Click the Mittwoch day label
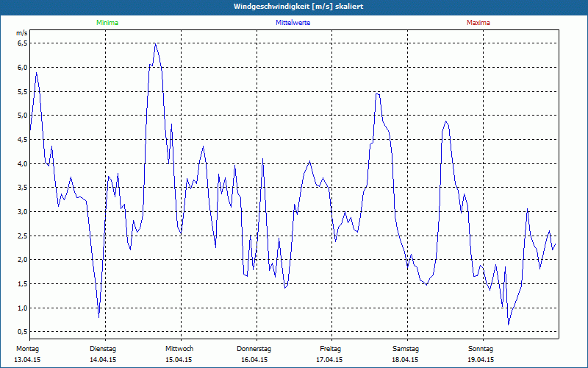The height and width of the screenshot is (368, 588). pyautogui.click(x=179, y=349)
